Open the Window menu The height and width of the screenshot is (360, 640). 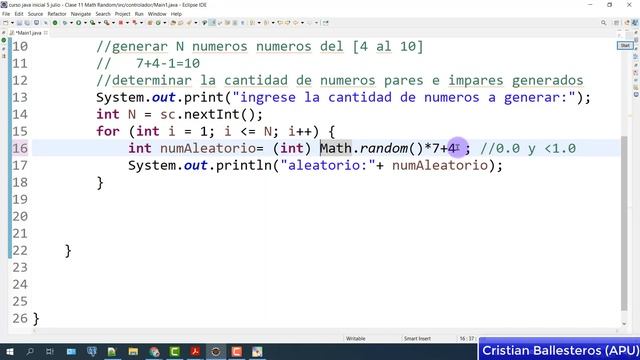tap(157, 14)
